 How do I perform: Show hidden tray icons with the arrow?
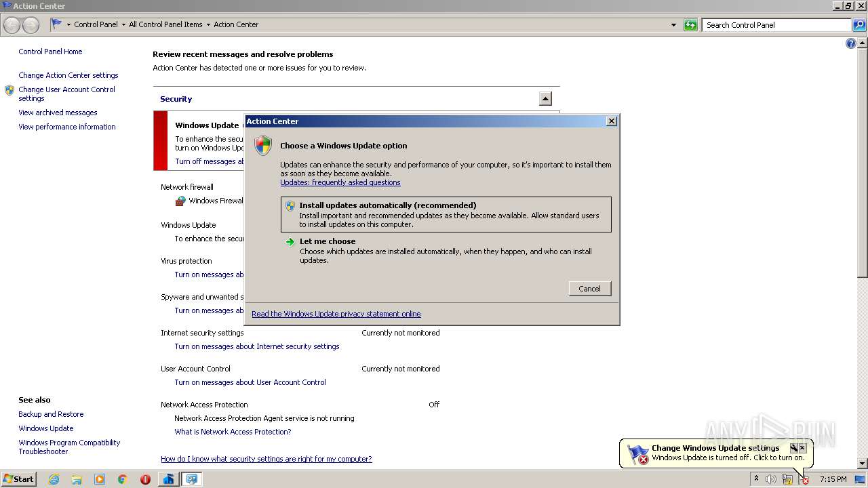pyautogui.click(x=756, y=479)
